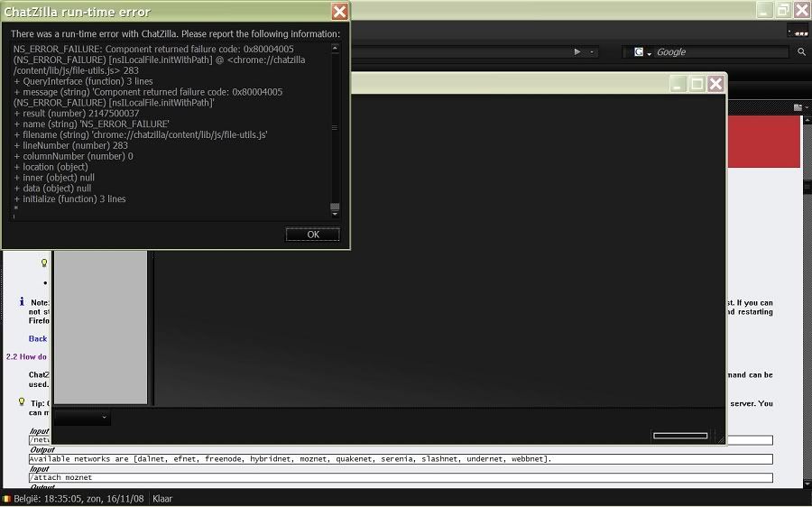Click the Klaar status text
The image size is (812, 507).
pyautogui.click(x=162, y=499)
